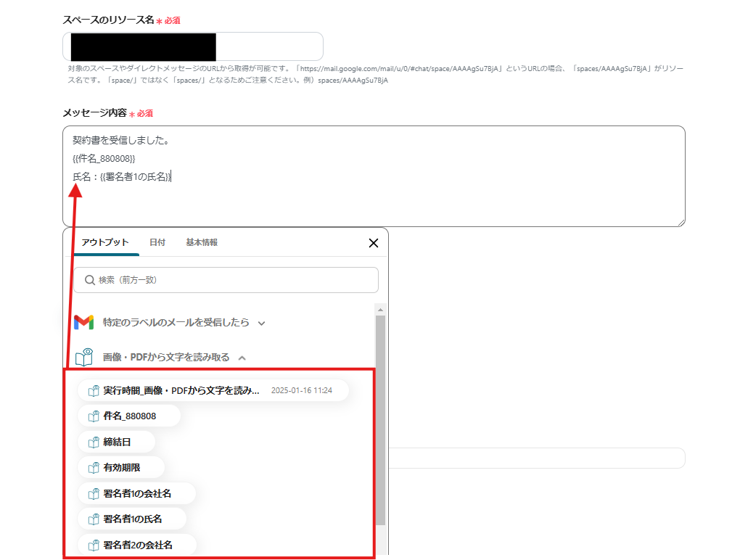740x560 pixels.
Task: Switch to the 基本情報 tab
Action: [x=202, y=242]
